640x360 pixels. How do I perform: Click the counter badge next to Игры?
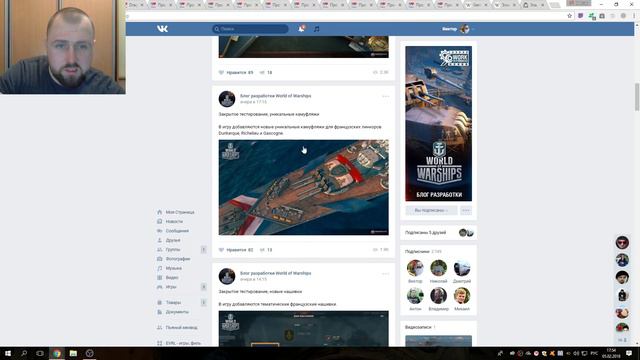pyautogui.click(x=203, y=287)
